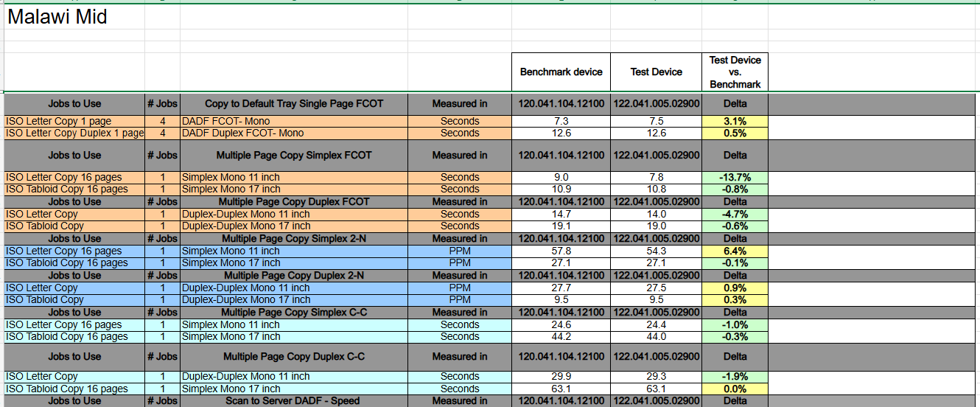Click the ISO Letter Copy Duplex 1 page cell
The height and width of the screenshot is (407, 980).
pos(74,133)
